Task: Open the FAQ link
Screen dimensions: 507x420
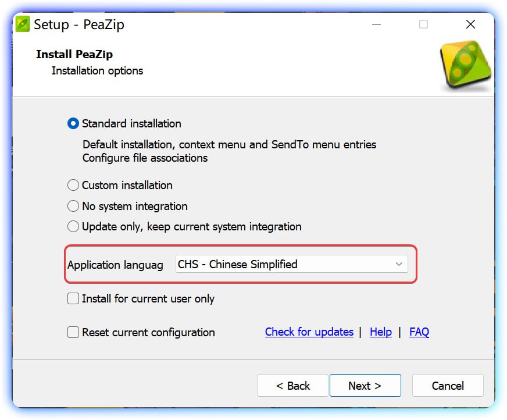Action: [x=419, y=332]
